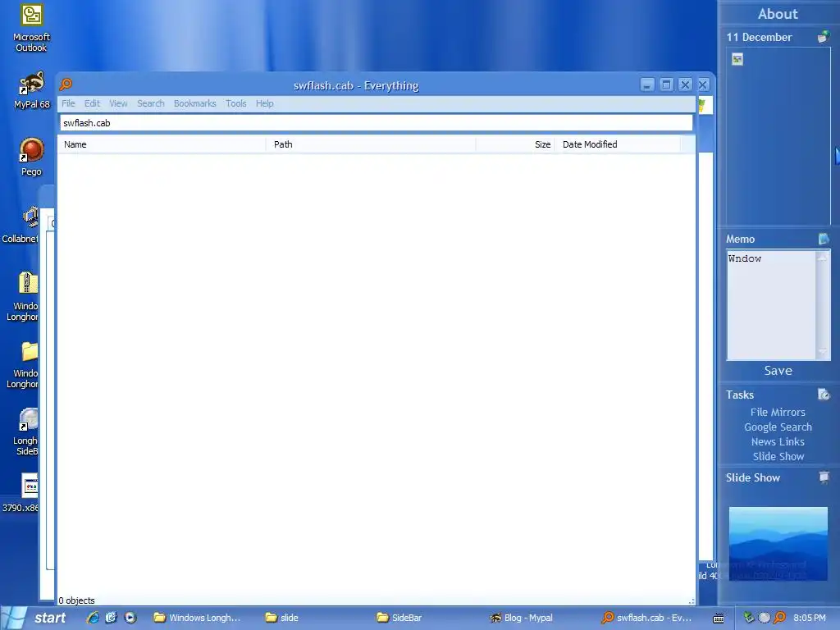Open the Tools menu
The image size is (840, 630).
point(235,103)
